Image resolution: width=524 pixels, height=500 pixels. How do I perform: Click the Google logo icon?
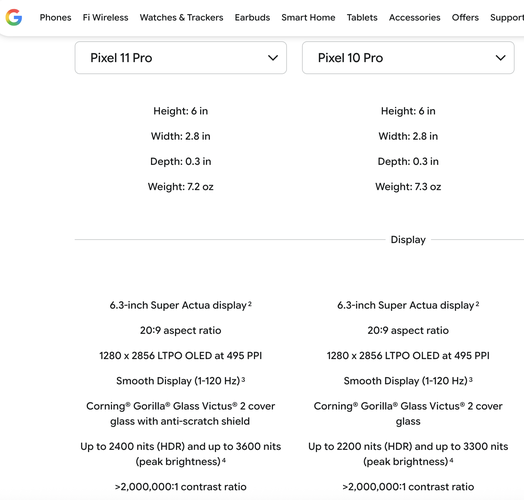[x=14, y=17]
